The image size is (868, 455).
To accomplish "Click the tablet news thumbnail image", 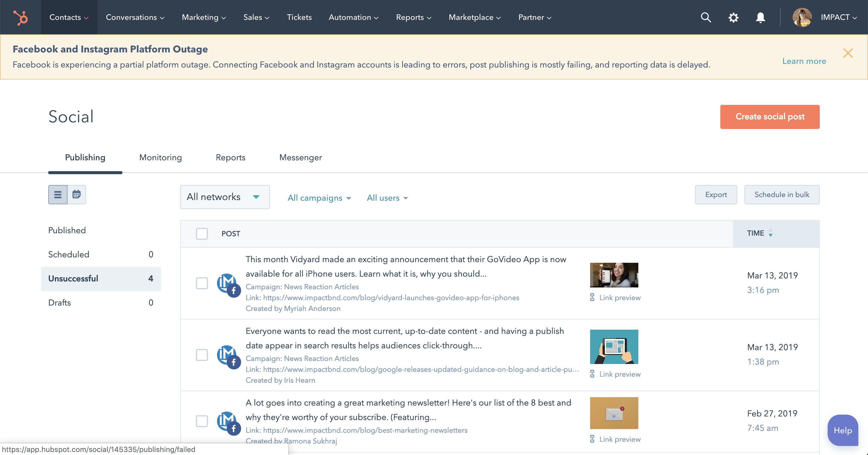I will tap(614, 347).
